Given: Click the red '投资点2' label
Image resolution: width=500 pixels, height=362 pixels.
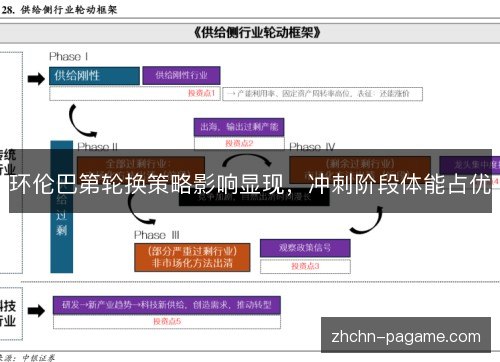Looking at the screenshot, I should [239, 143].
